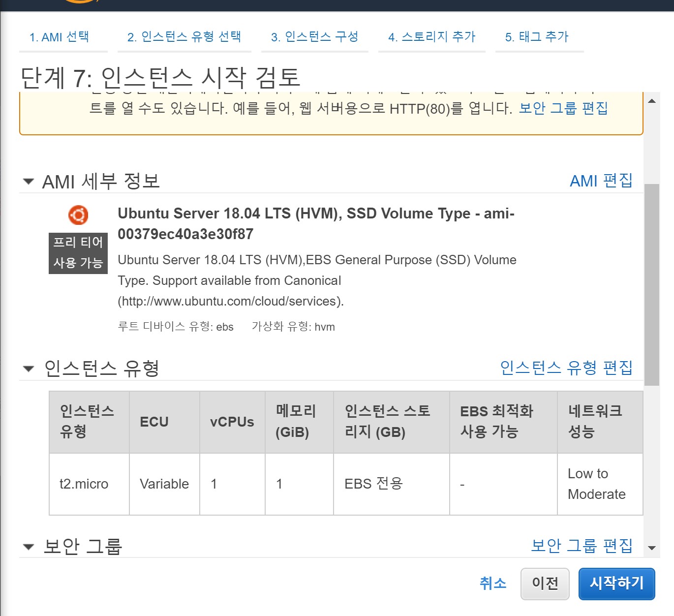This screenshot has width=674, height=616.
Task: Click the 메모리 (GiB) column header
Action: tap(299, 422)
